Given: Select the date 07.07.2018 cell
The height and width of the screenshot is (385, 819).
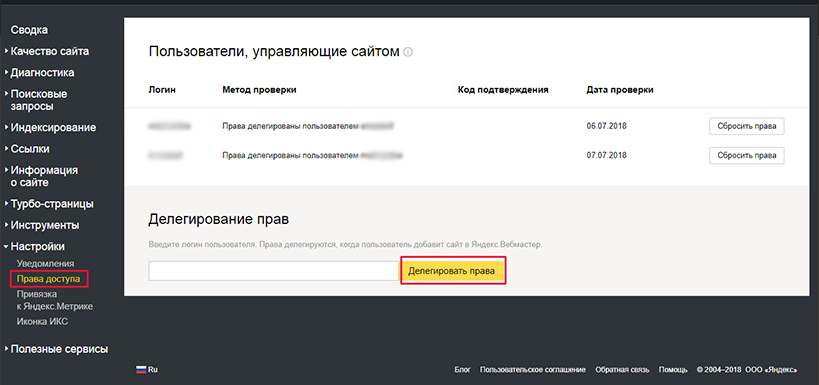Looking at the screenshot, I should click(606, 155).
